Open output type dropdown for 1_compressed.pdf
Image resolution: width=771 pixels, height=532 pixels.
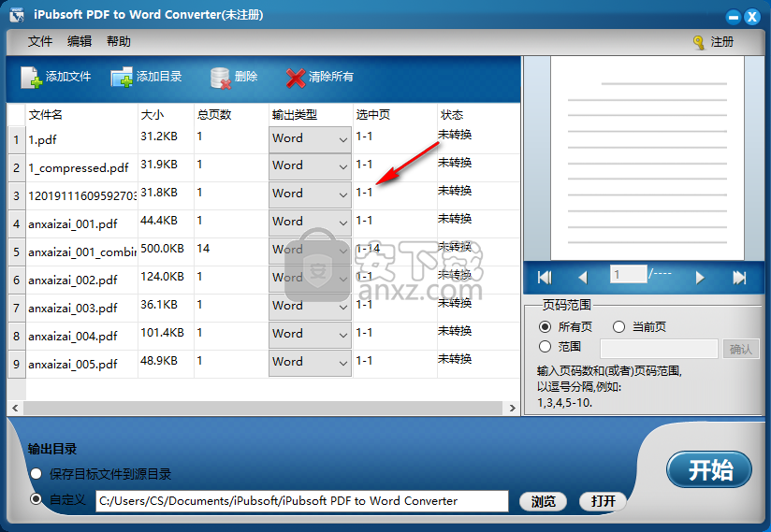coord(310,166)
